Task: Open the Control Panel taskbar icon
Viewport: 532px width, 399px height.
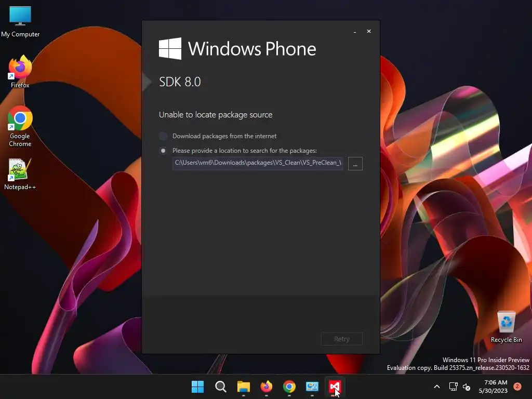Action: pos(312,387)
